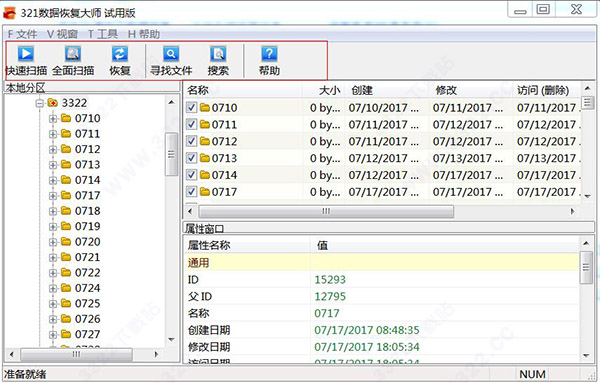Expand the 0725 tree node

tap(53, 304)
